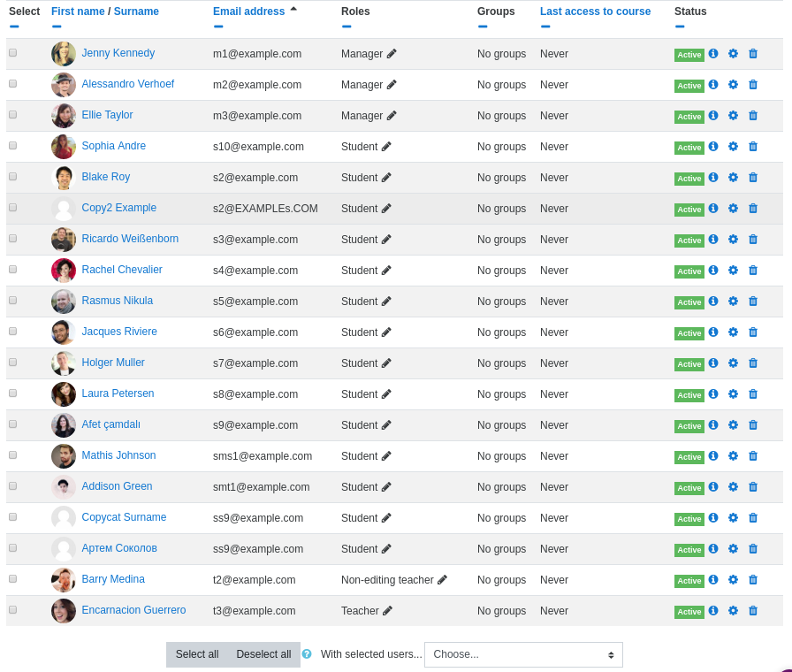Viewport: 792px width, 672px height.
Task: Open help icon beside Deselect all
Action: pos(307,653)
